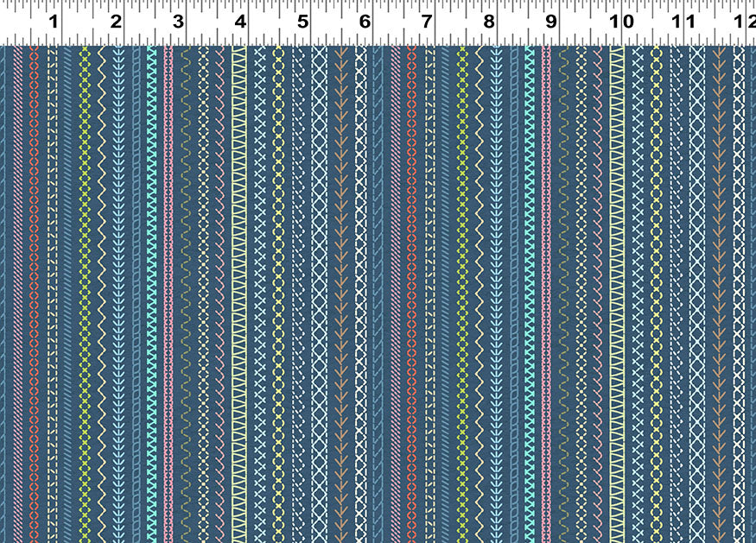Image resolution: width=756 pixels, height=543 pixels.
Task: Select the ruler's 2 inch mark label
Action: click(x=117, y=21)
